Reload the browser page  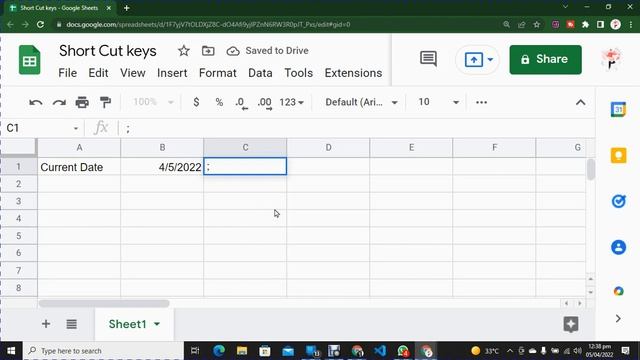[x=40, y=24]
